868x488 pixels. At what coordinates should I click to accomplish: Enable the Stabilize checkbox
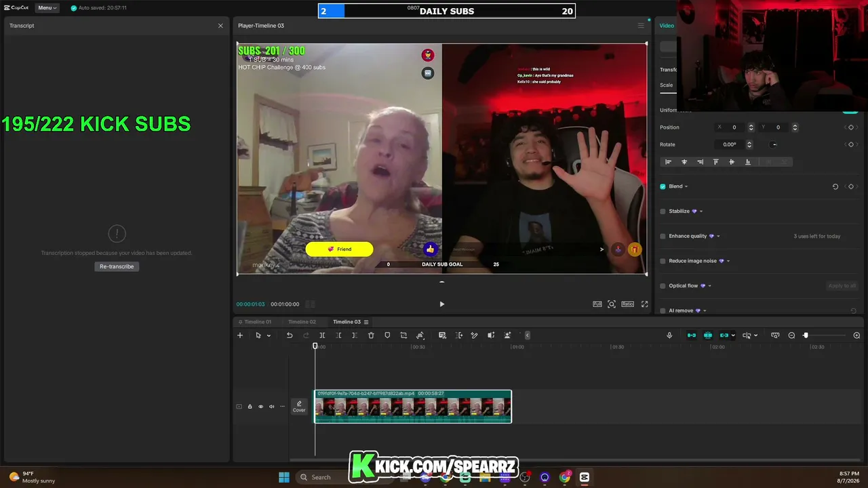pos(663,211)
